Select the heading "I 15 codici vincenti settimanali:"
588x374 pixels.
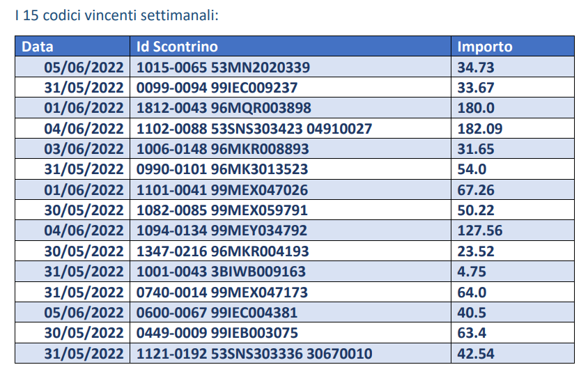pyautogui.click(x=116, y=16)
